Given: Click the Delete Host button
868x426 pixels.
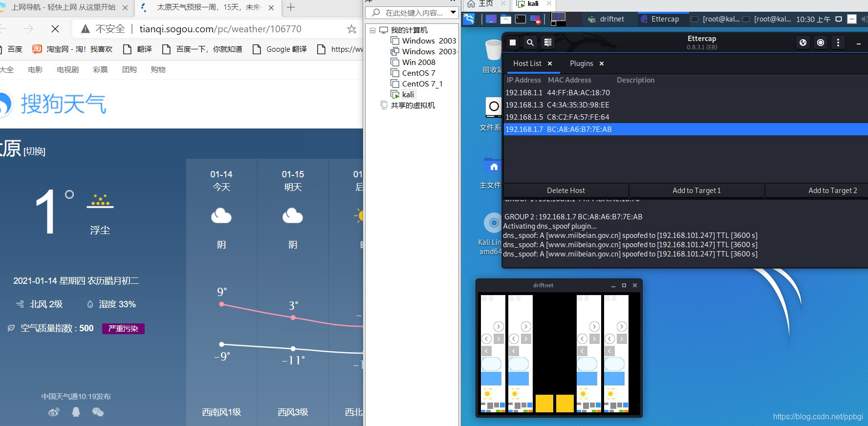Looking at the screenshot, I should [566, 191].
